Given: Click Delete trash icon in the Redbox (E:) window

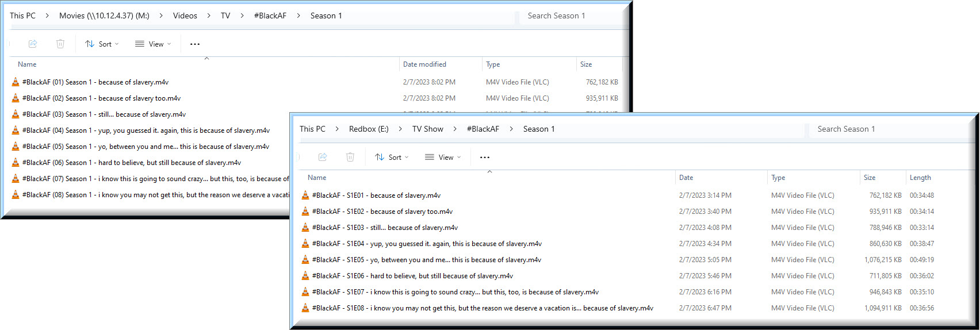Looking at the screenshot, I should pyautogui.click(x=350, y=157).
